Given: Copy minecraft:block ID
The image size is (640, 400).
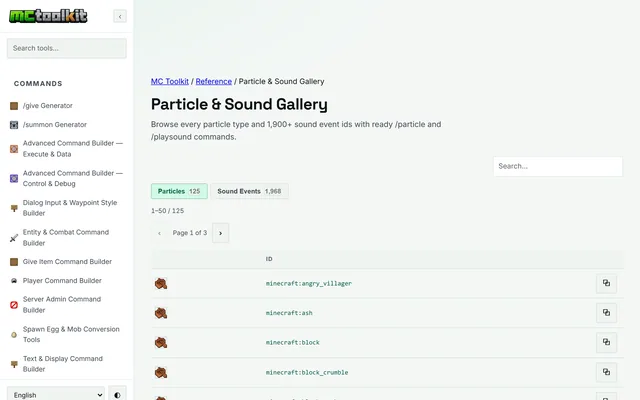Looking at the screenshot, I should click(x=606, y=342).
